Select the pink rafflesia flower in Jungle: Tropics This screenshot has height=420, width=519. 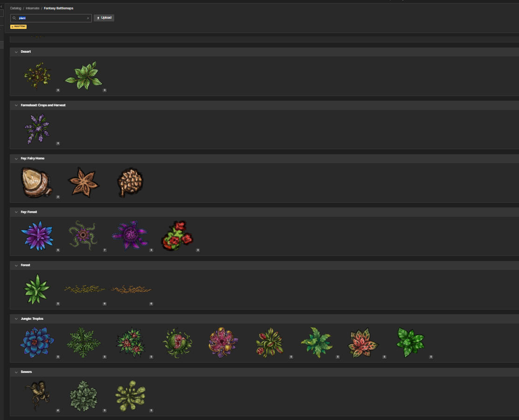(x=223, y=343)
